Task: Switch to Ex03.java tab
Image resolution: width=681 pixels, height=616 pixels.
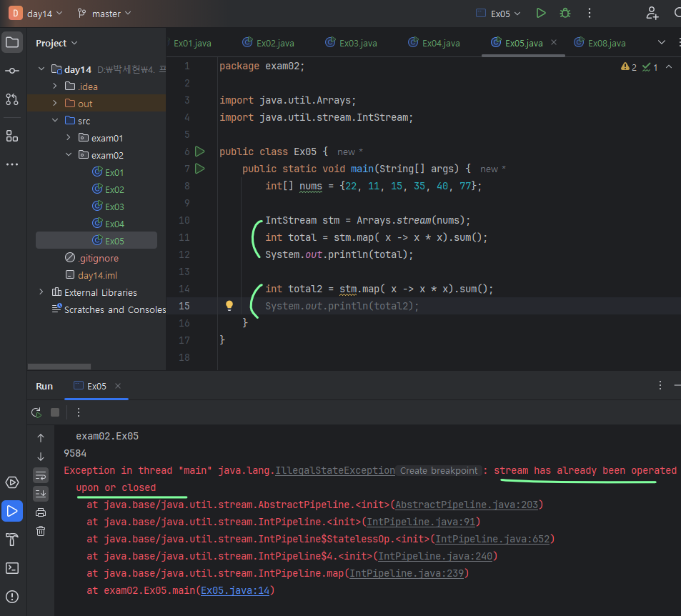Action: [352, 44]
